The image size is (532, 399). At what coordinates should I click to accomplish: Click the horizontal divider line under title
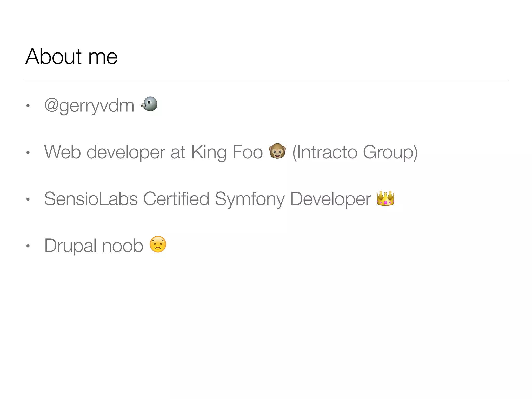(x=266, y=81)
